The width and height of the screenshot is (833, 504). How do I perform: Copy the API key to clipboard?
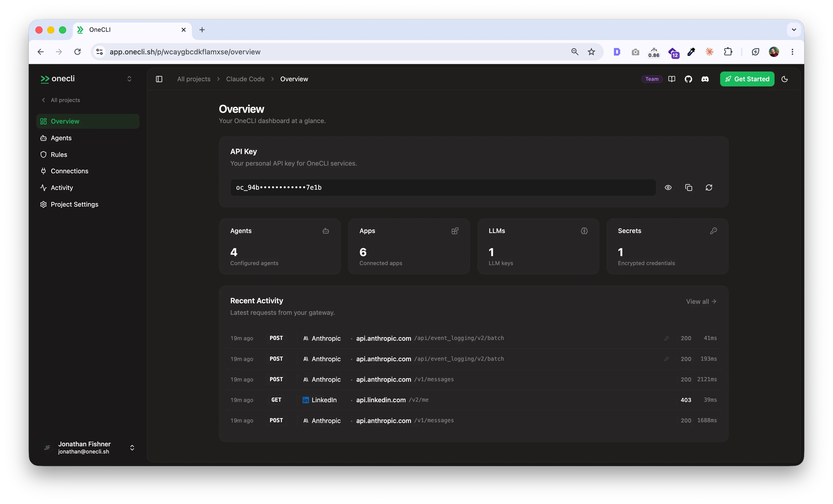coord(689,188)
